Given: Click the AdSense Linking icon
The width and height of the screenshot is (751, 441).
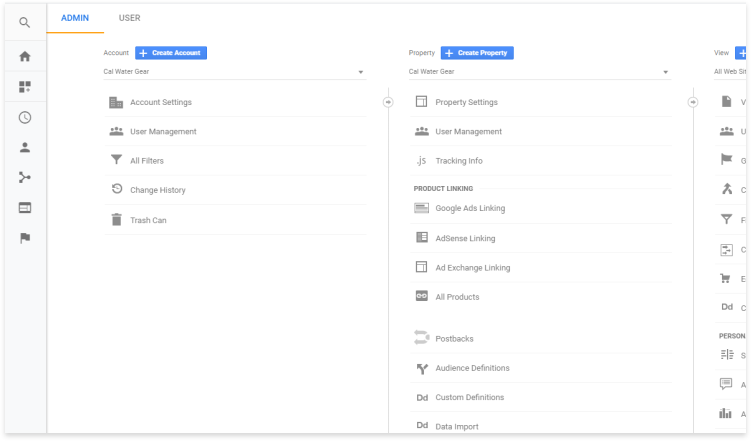Looking at the screenshot, I should (x=422, y=237).
